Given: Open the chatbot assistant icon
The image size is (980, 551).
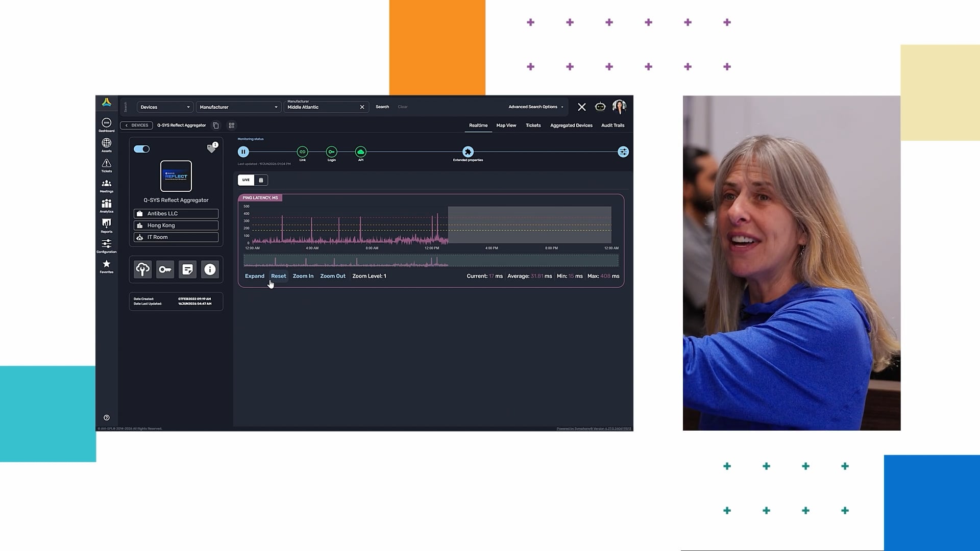Looking at the screenshot, I should 600,107.
